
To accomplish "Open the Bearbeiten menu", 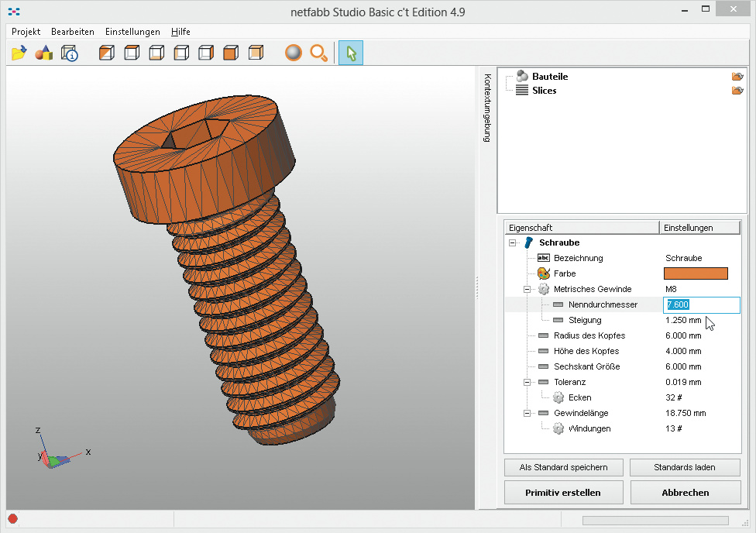I will 73,32.
